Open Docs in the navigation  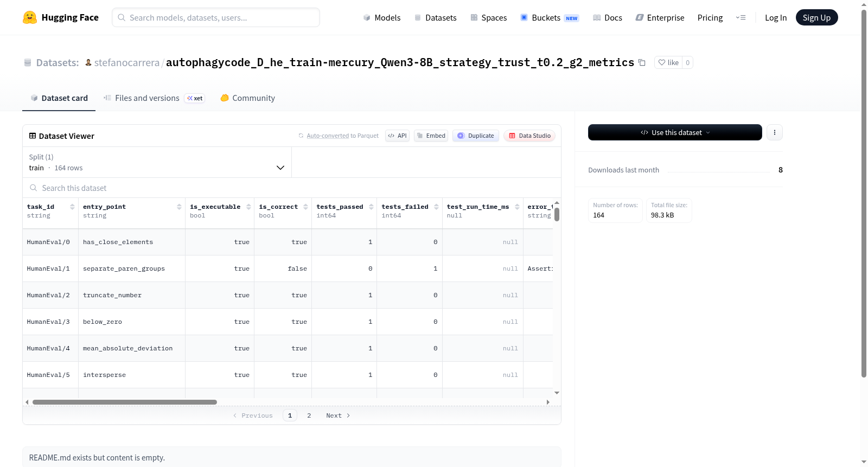click(608, 17)
